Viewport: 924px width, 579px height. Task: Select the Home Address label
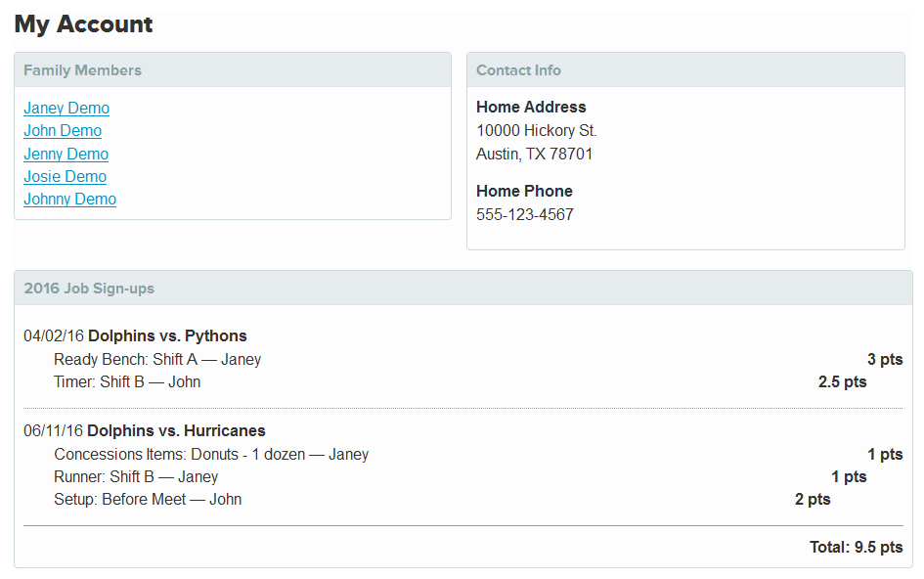(x=531, y=108)
